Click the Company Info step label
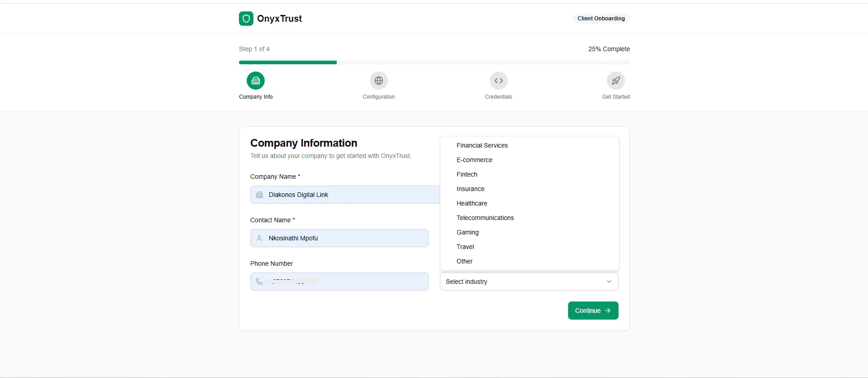This screenshot has height=378, width=868. click(x=256, y=97)
